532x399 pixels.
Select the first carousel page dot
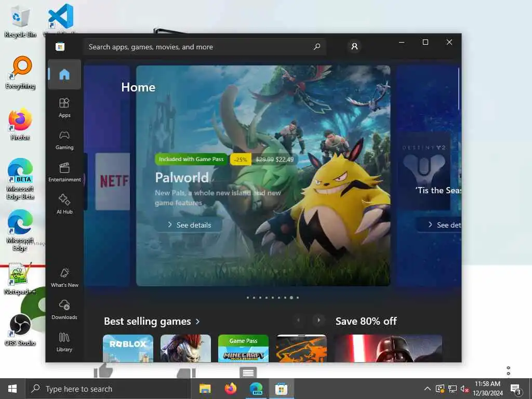pos(248,298)
